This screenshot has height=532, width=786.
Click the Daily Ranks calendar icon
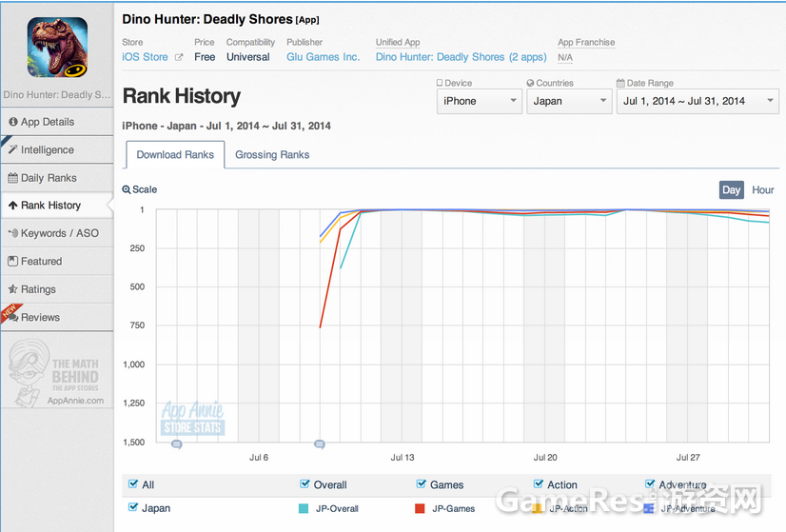point(13,178)
